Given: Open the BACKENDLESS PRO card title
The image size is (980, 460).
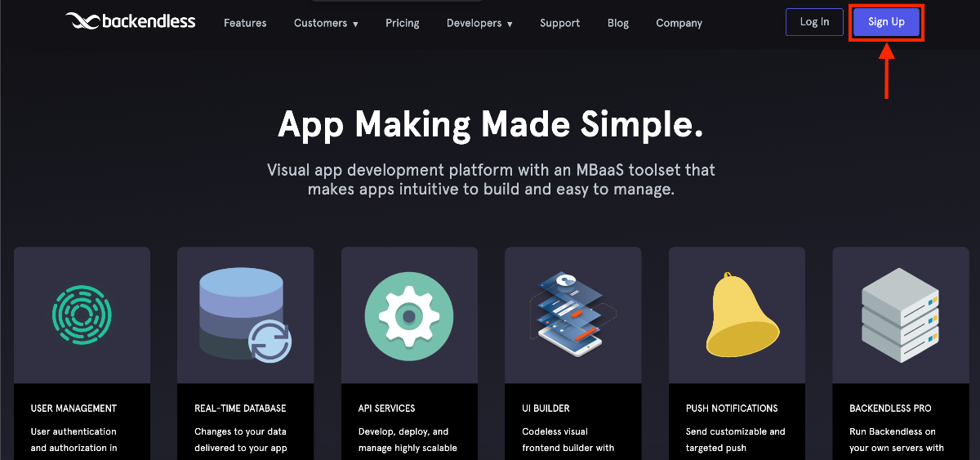Looking at the screenshot, I should 890,408.
